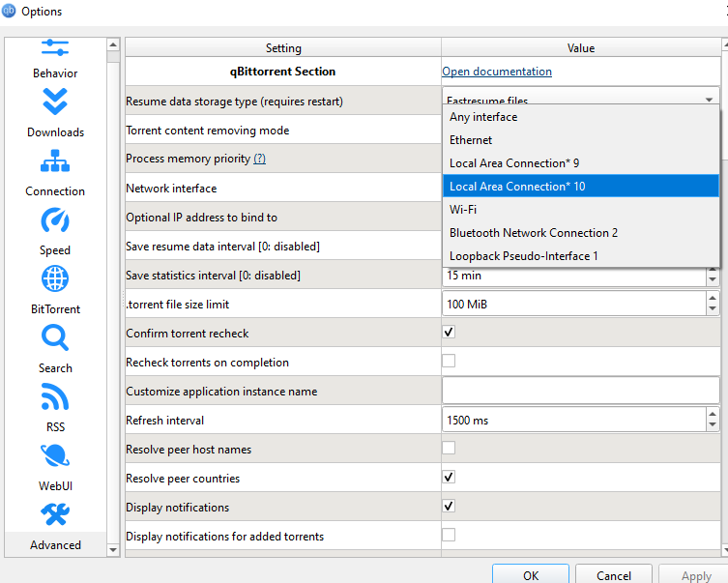Choose Local Area Connection* 9
Viewport: 728px width, 583px height.
click(x=581, y=163)
